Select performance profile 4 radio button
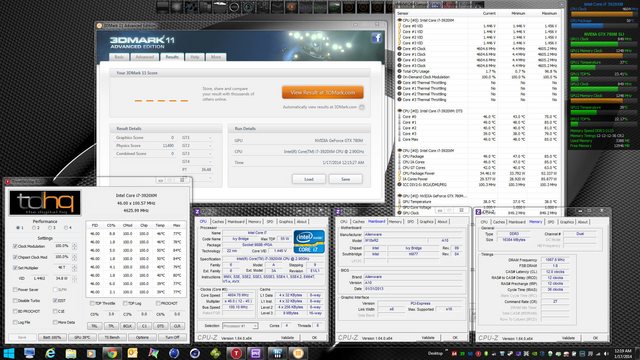The width and height of the screenshot is (640, 360). (x=66, y=228)
